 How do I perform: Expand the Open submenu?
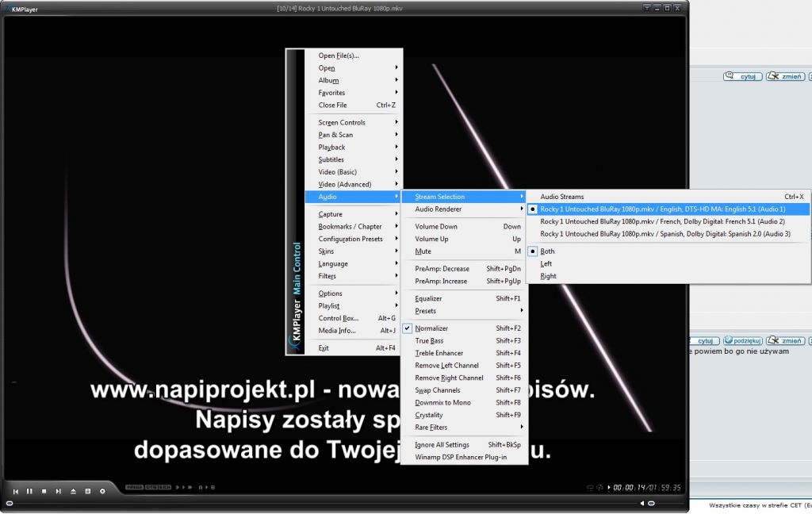pos(353,68)
